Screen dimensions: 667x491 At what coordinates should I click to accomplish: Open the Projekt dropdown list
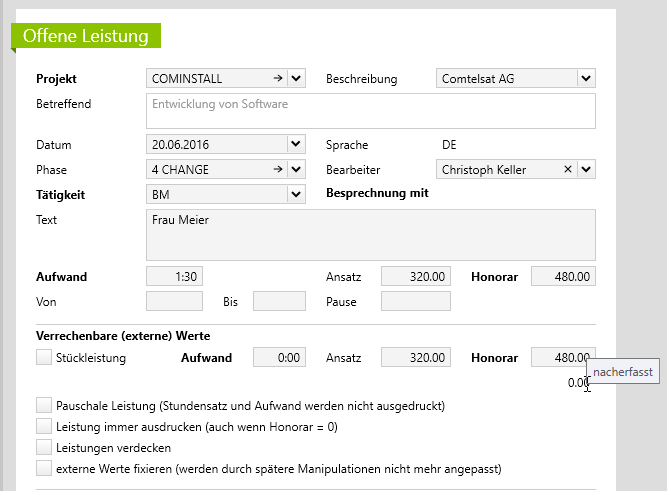296,78
